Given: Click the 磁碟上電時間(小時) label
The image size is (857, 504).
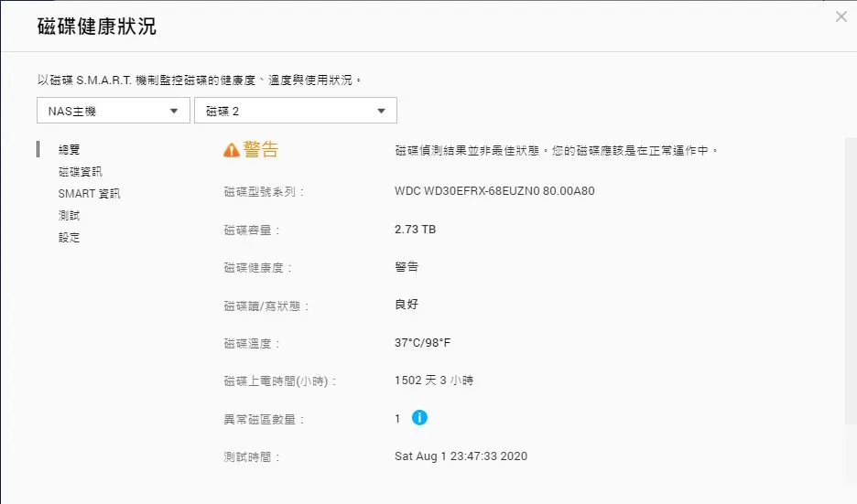Looking at the screenshot, I should coord(280,381).
